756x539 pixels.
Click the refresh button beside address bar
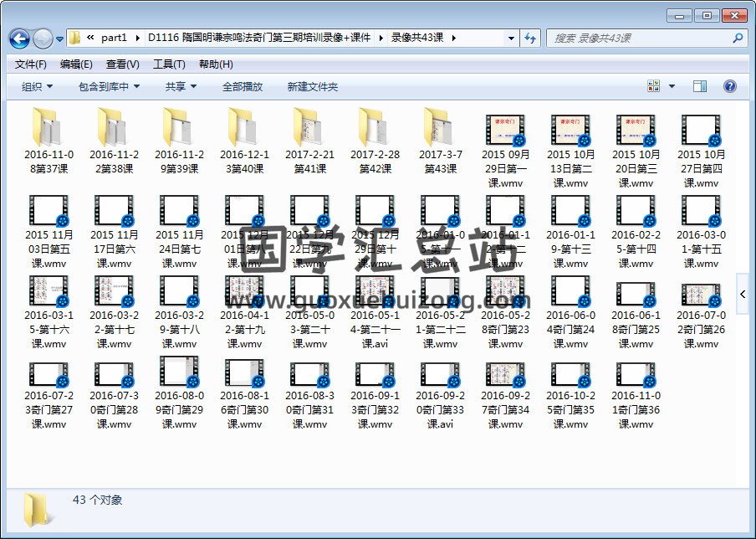(530, 38)
